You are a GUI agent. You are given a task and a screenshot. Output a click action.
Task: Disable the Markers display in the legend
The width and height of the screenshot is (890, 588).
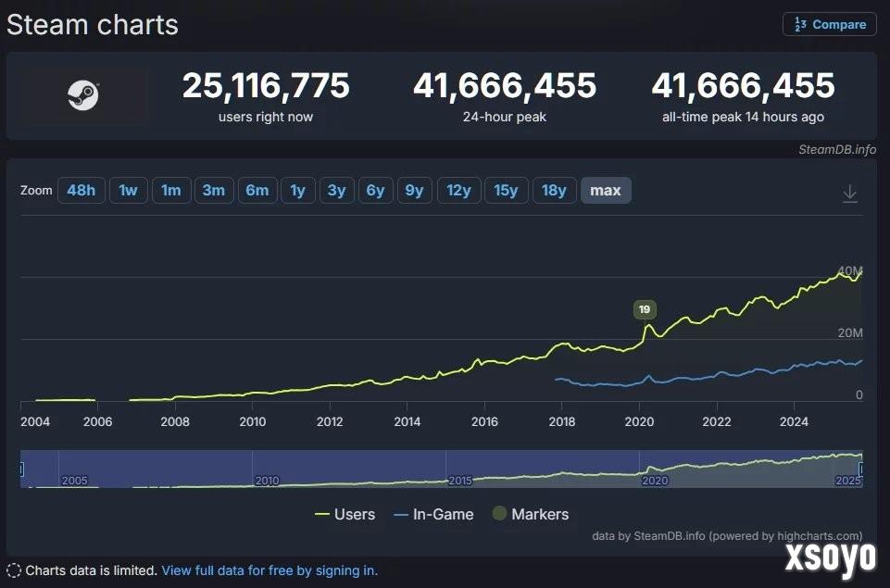click(531, 514)
